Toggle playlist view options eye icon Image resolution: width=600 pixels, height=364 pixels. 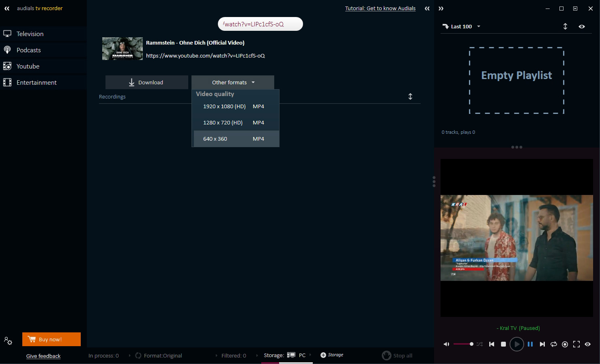(x=582, y=26)
